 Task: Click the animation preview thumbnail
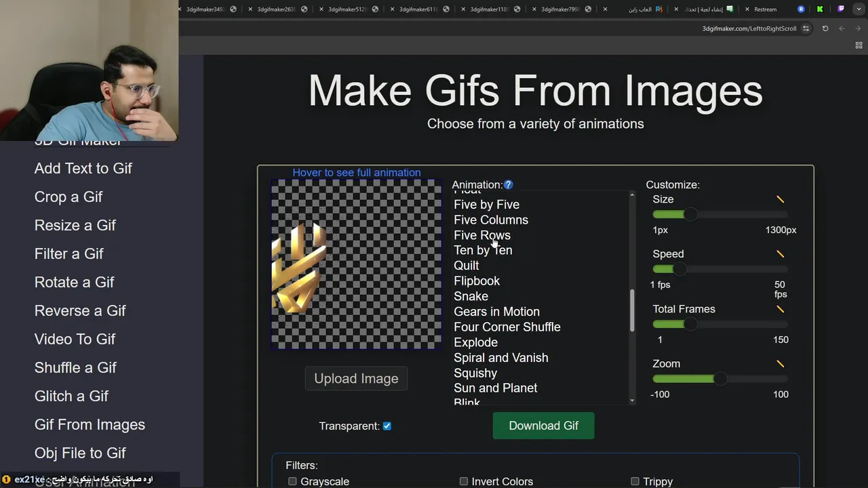tap(356, 264)
